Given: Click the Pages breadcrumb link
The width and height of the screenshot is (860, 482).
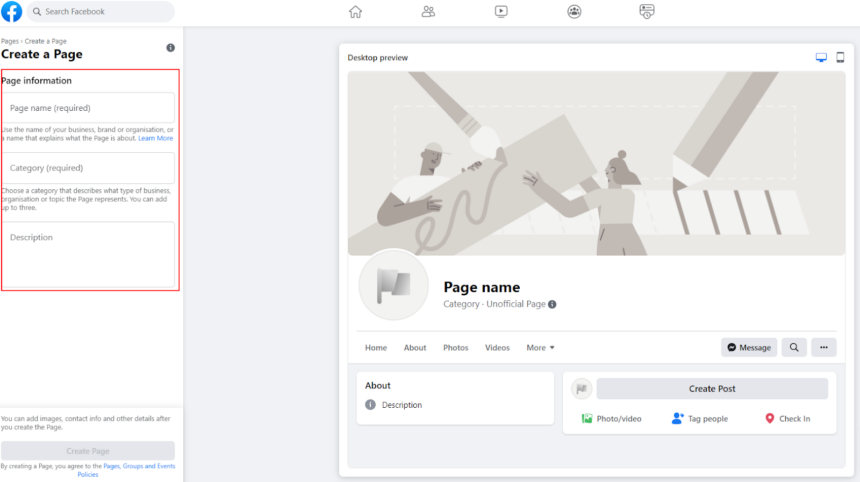Looking at the screenshot, I should coord(9,41).
